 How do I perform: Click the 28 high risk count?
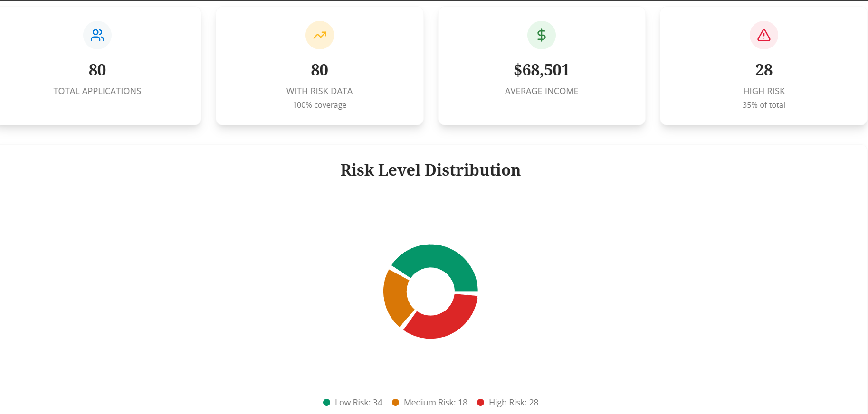(764, 70)
